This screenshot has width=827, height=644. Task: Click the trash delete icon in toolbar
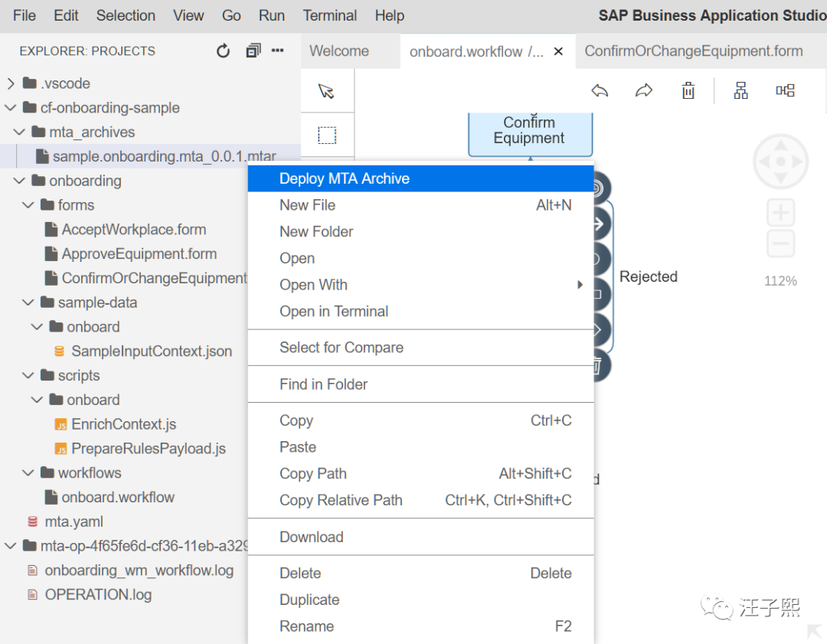688,91
